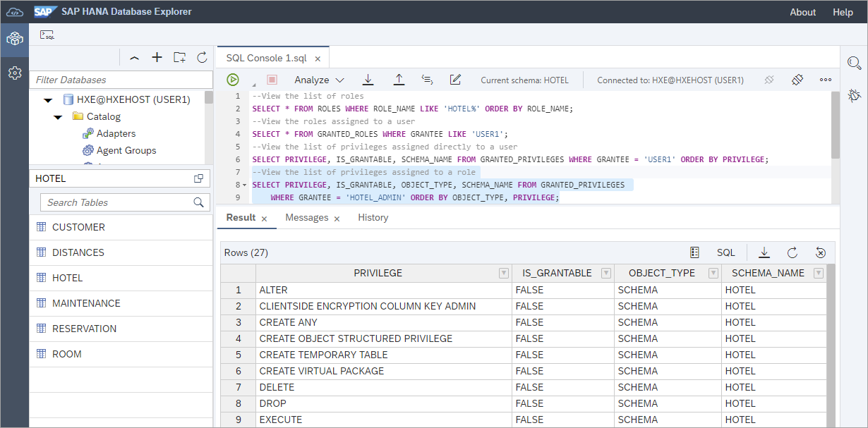Collapse all tree nodes chevron icon
868x428 pixels.
(134, 58)
